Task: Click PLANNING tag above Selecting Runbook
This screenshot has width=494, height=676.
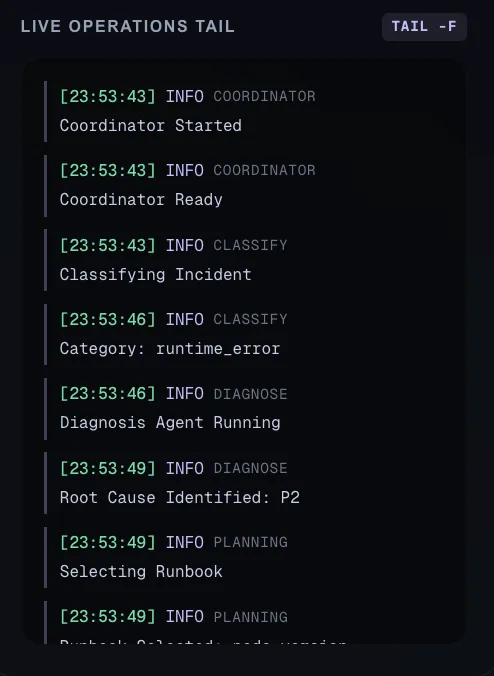Action: [x=250, y=542]
